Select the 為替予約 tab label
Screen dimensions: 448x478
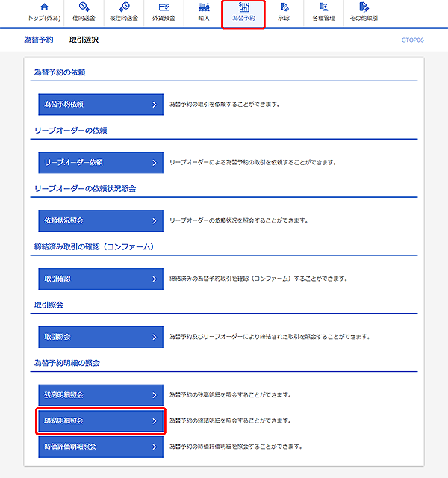(x=243, y=17)
